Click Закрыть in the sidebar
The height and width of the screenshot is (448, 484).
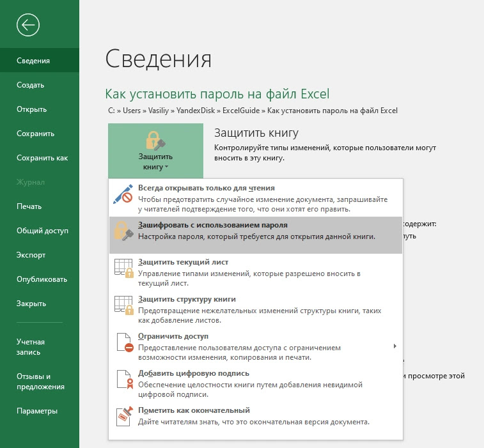coord(40,304)
